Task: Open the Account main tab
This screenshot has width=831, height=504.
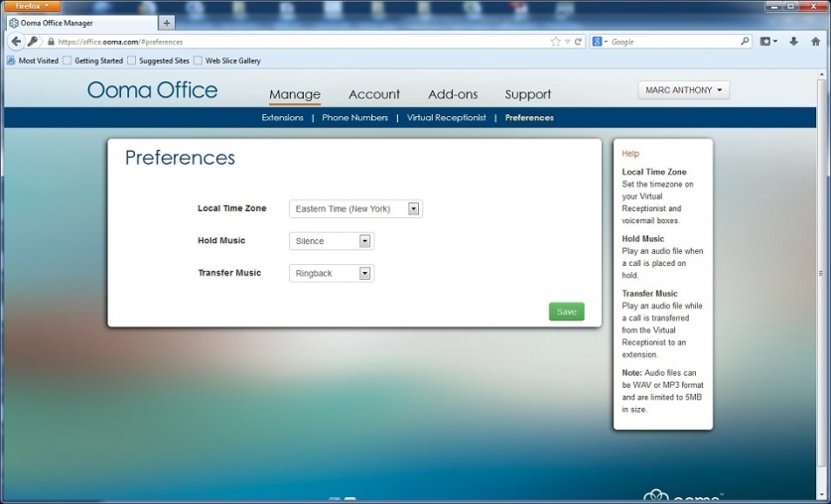Action: tap(374, 94)
